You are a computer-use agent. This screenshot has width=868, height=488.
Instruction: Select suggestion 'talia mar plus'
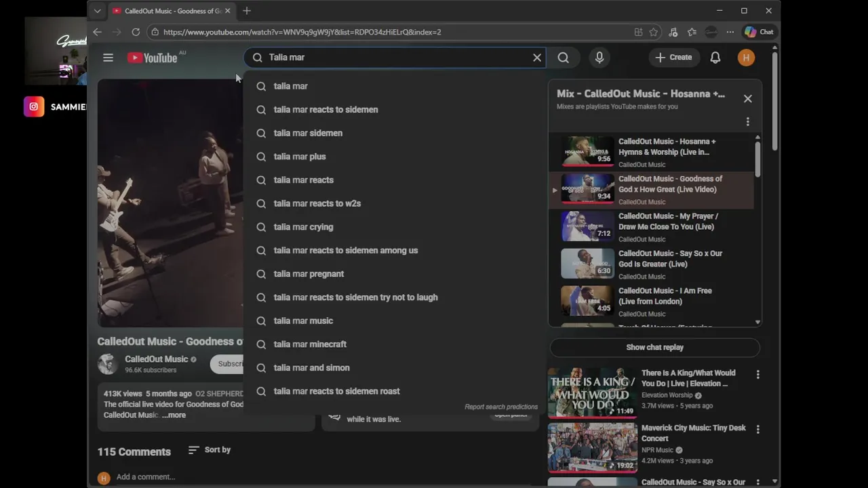(394, 157)
